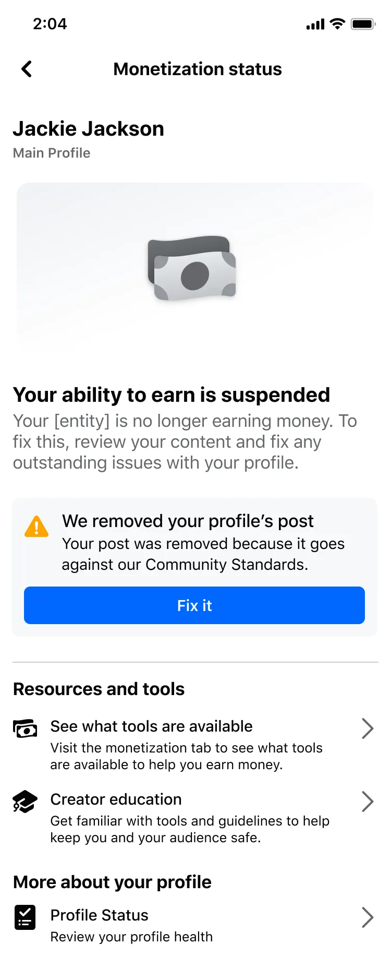Tap the Creator education graduation cap icon

(x=25, y=802)
